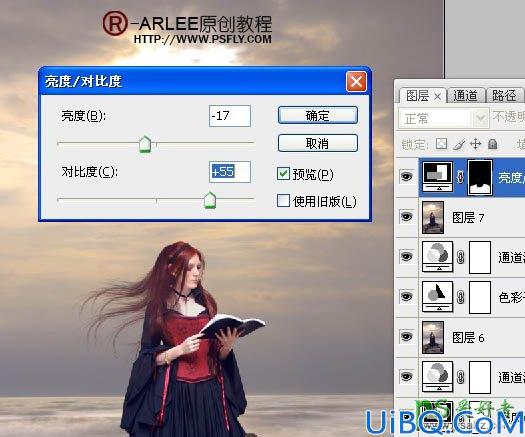Select the 图层 7 layer name
The height and width of the screenshot is (437, 525).
(x=468, y=218)
